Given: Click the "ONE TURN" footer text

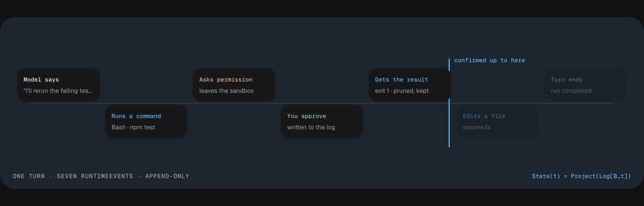Looking at the screenshot, I should coord(29,176).
